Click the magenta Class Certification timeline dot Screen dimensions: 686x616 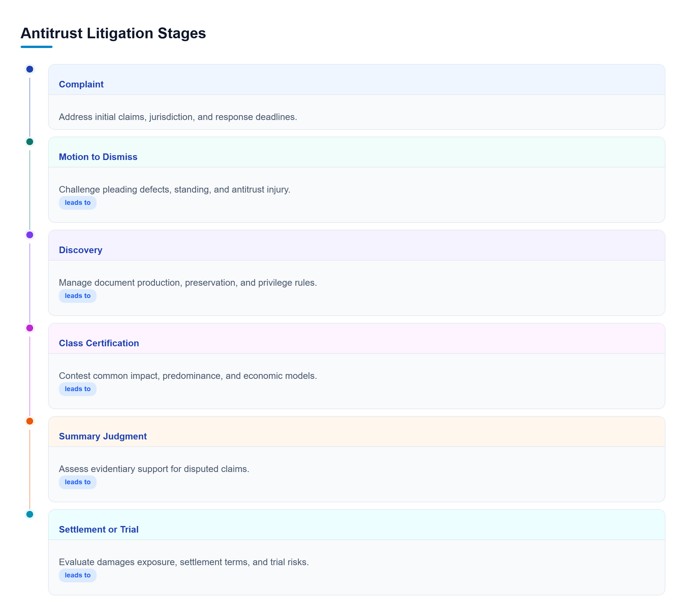coord(30,328)
